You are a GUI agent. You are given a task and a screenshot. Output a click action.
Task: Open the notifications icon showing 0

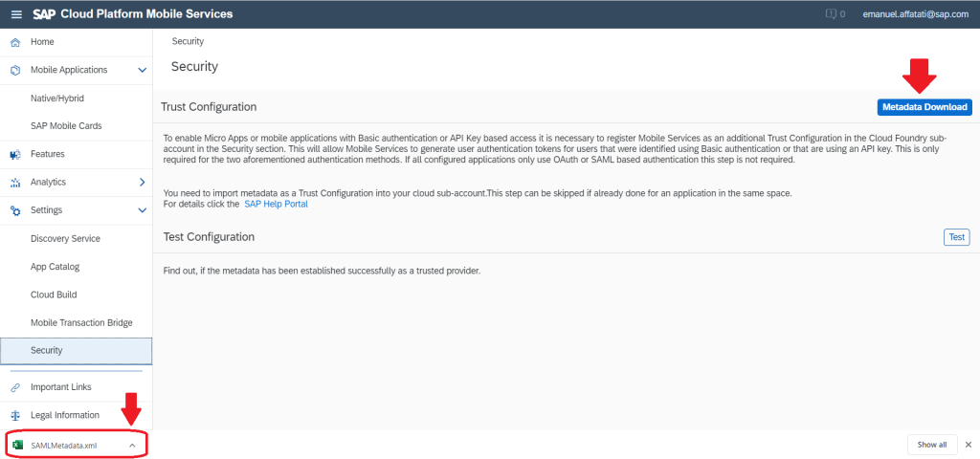coord(835,13)
